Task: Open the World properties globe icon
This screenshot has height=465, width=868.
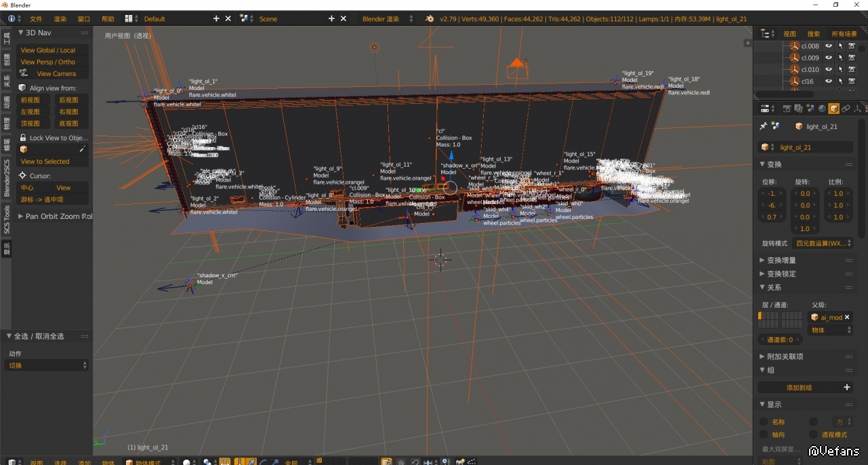Action: (x=822, y=108)
